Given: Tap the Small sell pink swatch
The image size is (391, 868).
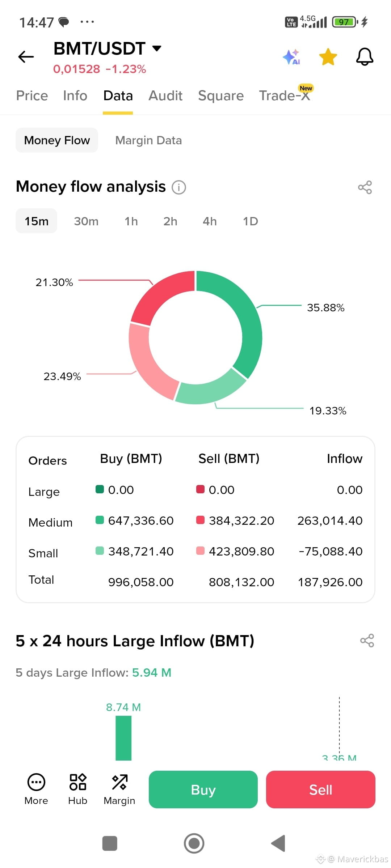Looking at the screenshot, I should point(200,551).
